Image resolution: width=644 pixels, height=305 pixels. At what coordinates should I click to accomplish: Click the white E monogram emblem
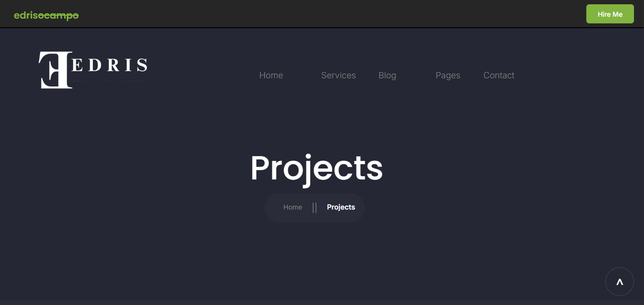click(x=55, y=70)
